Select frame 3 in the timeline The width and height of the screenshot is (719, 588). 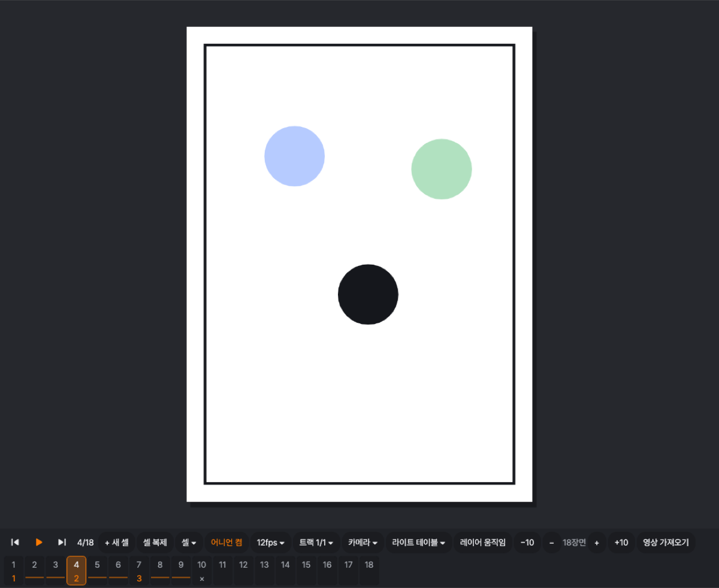(x=56, y=571)
